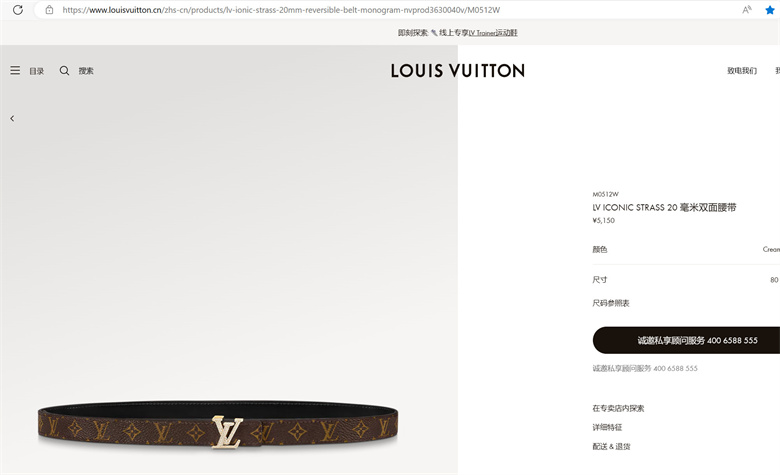Expand the 在专卖店内探索 section
780x475 pixels.
click(x=618, y=408)
